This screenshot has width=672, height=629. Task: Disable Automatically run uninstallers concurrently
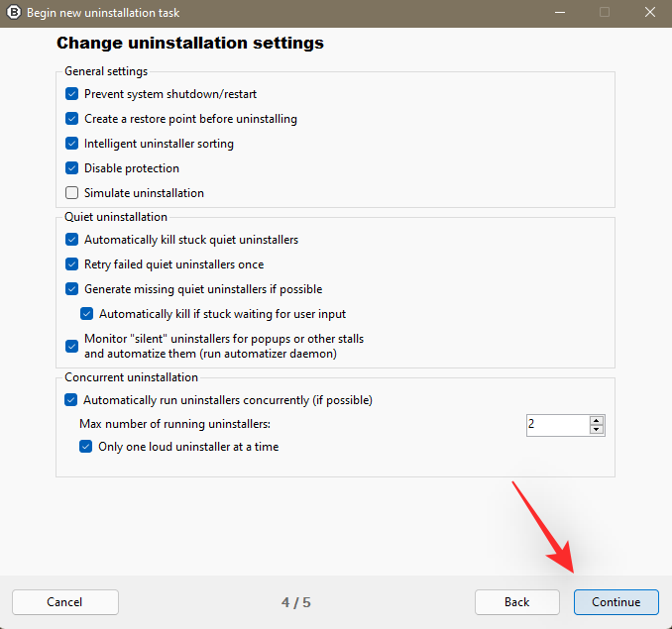(71, 400)
